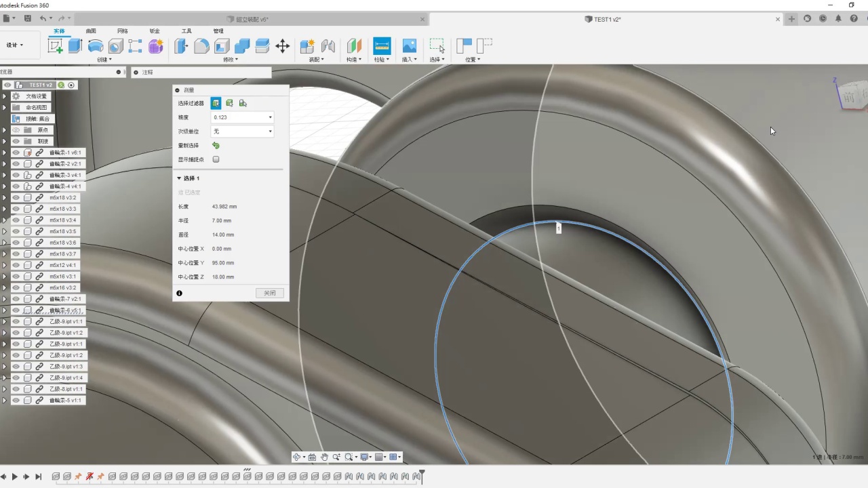Toggle visibility of 原点 folder
The image size is (868, 488).
click(16, 130)
